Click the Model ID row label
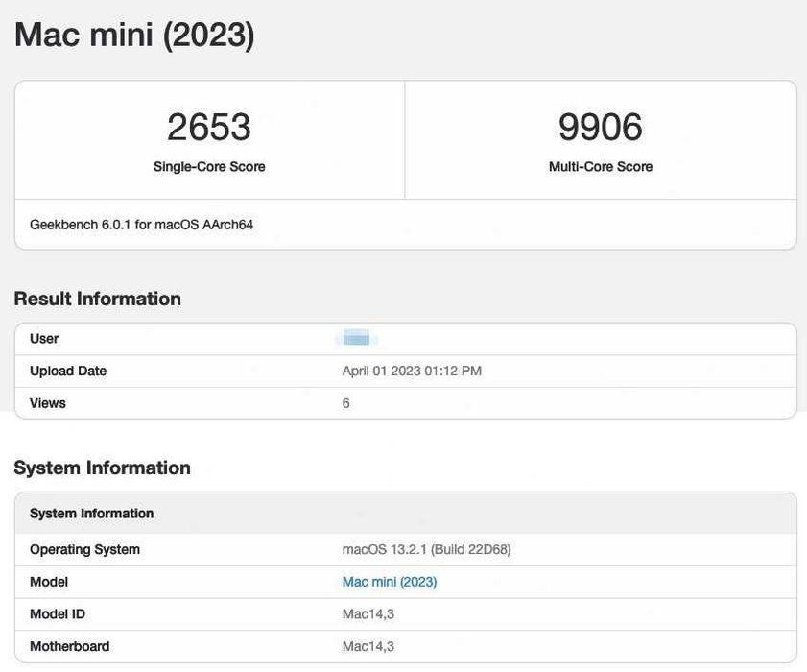This screenshot has height=672, width=807. click(x=58, y=613)
